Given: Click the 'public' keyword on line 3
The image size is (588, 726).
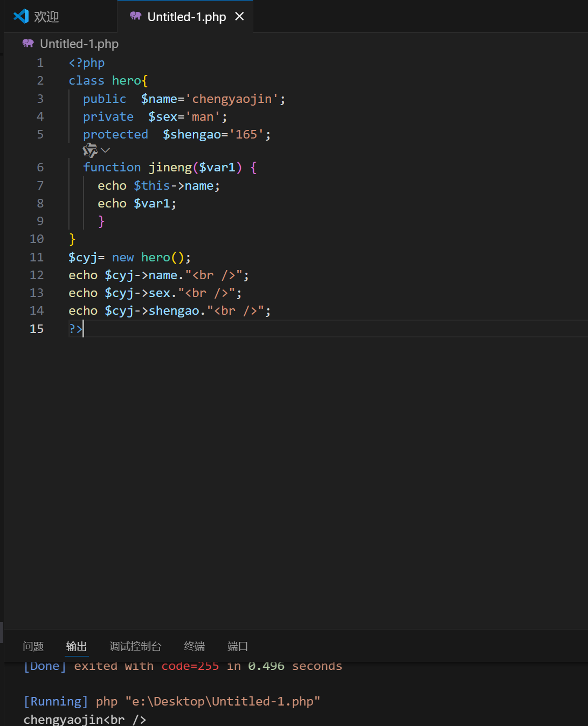Looking at the screenshot, I should pos(105,99).
